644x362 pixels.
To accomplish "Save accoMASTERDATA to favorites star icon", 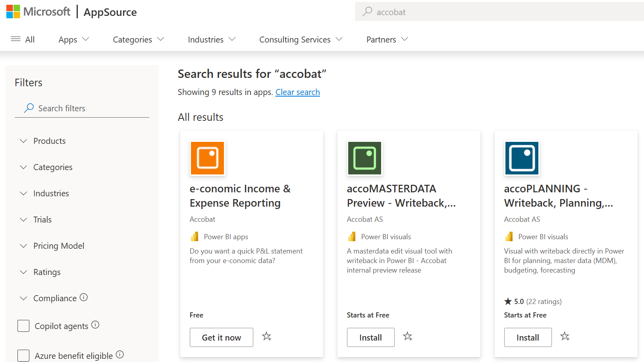I will [x=408, y=337].
